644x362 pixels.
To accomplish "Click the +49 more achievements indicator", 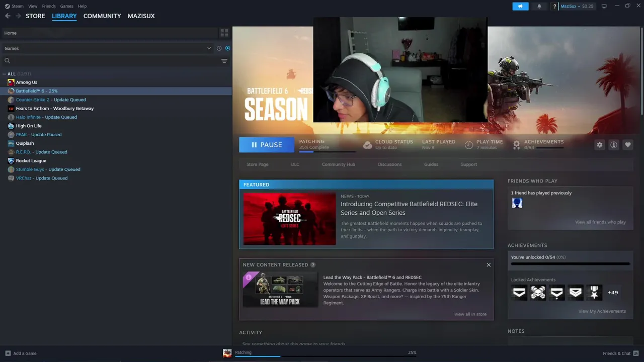I will (612, 293).
